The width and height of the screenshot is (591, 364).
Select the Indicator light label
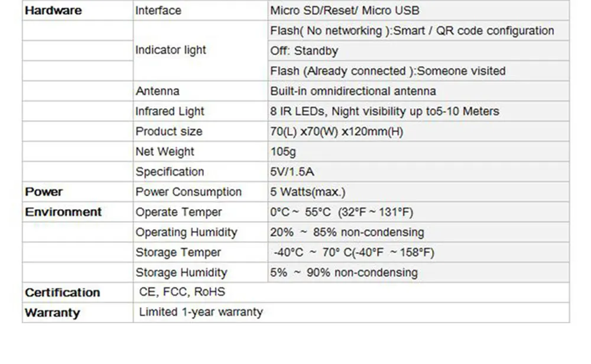click(x=171, y=50)
